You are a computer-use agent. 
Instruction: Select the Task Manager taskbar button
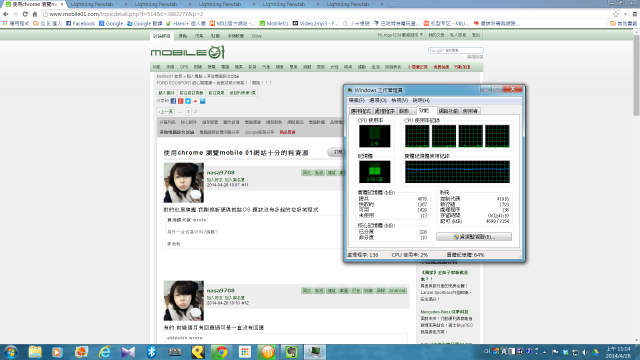(x=315, y=352)
